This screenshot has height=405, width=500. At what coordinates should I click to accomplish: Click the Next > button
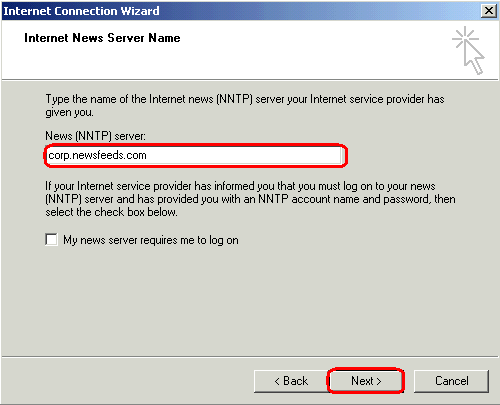click(366, 381)
